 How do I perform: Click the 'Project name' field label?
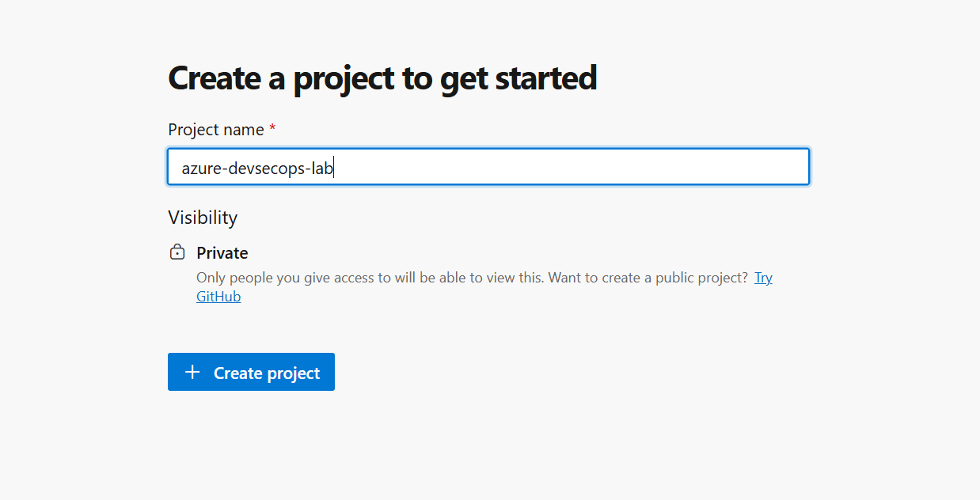coord(216,129)
